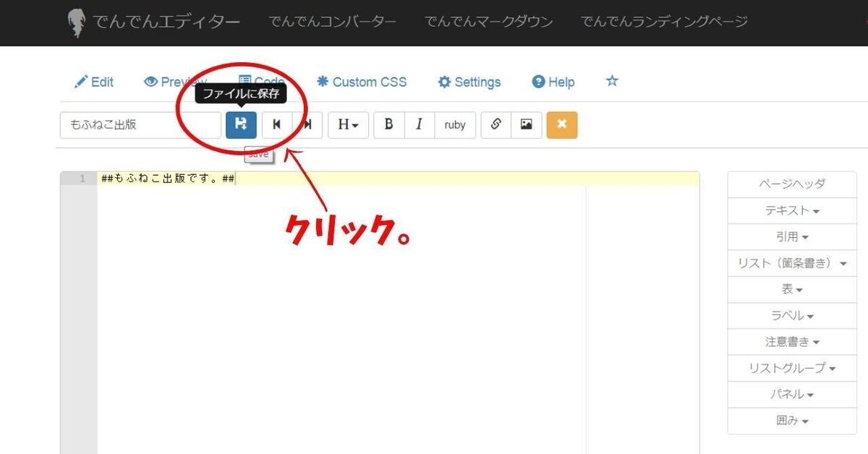
Task: Save the file with the blue save icon
Action: click(x=241, y=124)
